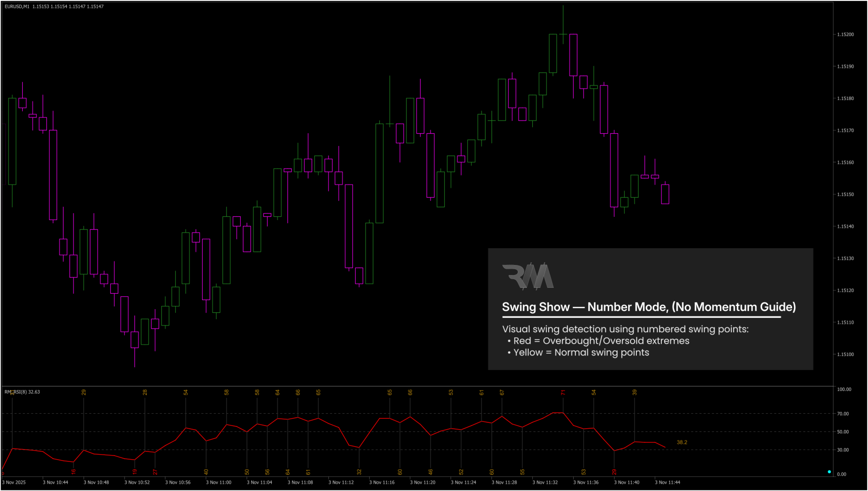Image resolution: width=868 pixels, height=491 pixels.
Task: Select the 3 Nov 11:08 time label
Action: 300,482
